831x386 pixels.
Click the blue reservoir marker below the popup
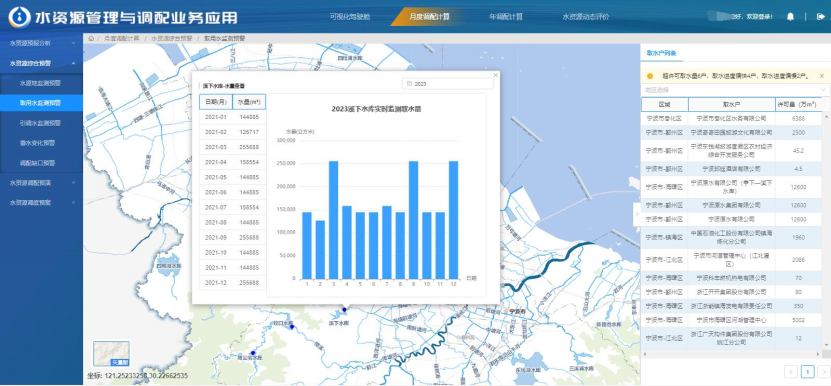click(344, 309)
